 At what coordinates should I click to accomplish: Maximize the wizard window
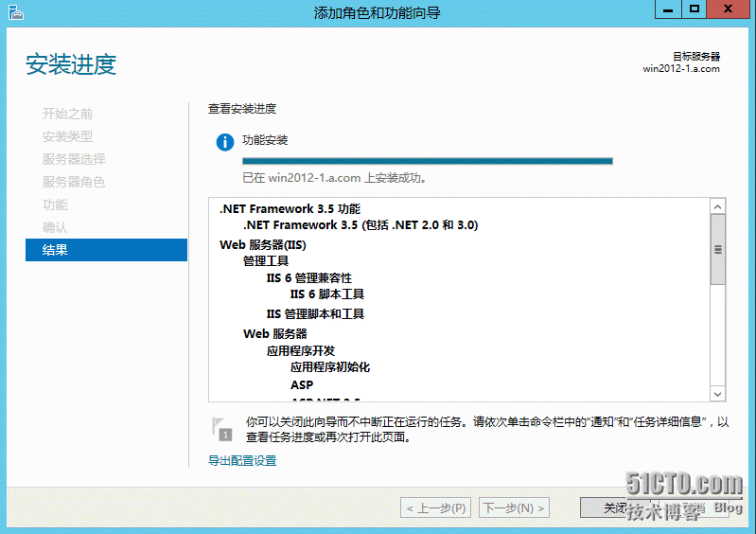click(x=694, y=9)
